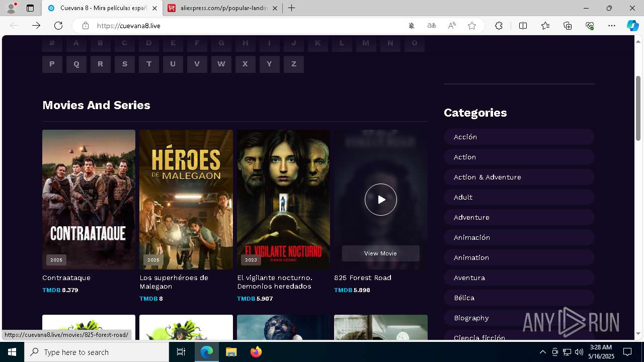Toggle split screen icon
644x362 pixels.
[x=523, y=26]
